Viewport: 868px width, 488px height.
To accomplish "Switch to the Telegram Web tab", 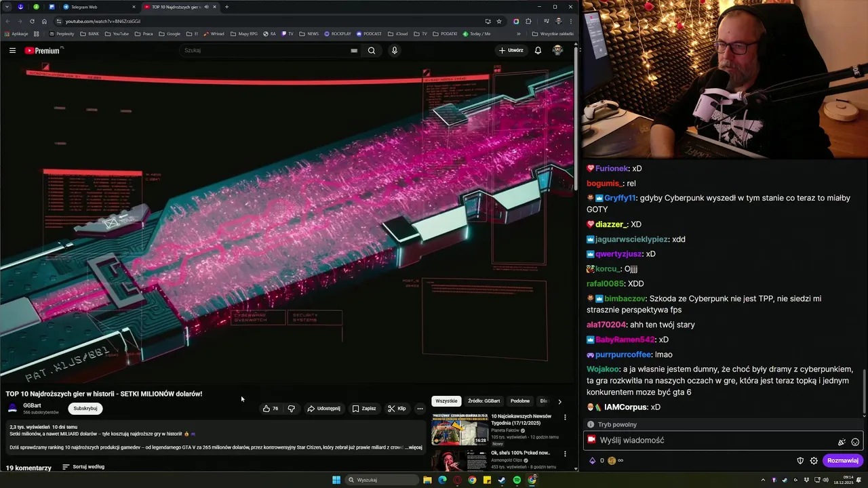I will tap(98, 7).
